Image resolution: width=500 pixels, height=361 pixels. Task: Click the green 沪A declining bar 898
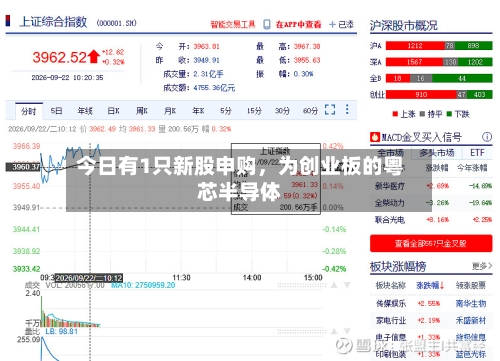tap(473, 46)
